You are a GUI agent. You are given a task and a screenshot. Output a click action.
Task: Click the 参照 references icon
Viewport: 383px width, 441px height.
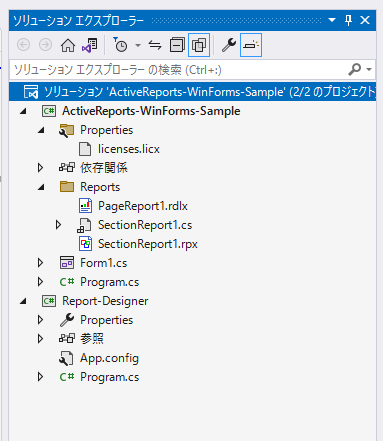pyautogui.click(x=67, y=339)
